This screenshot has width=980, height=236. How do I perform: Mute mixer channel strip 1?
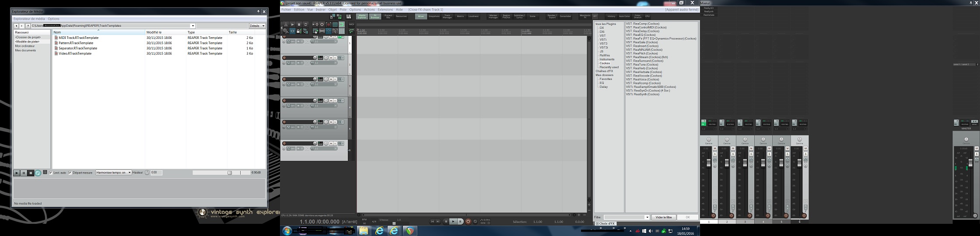pos(715,149)
